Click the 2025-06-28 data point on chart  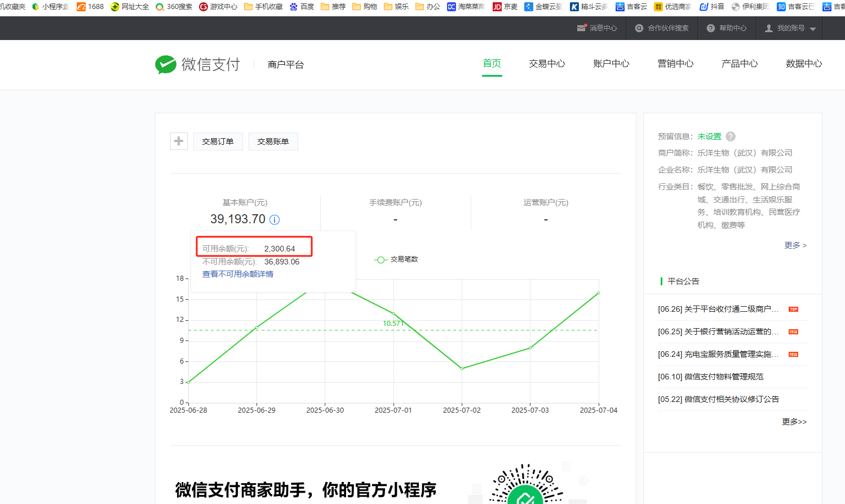coord(188,382)
